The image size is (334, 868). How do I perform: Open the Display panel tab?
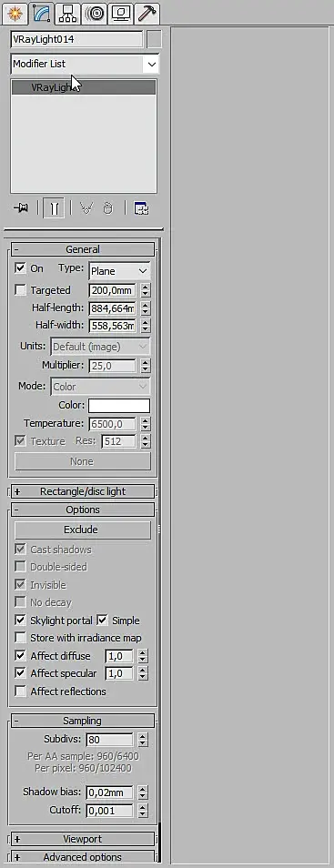(x=121, y=14)
